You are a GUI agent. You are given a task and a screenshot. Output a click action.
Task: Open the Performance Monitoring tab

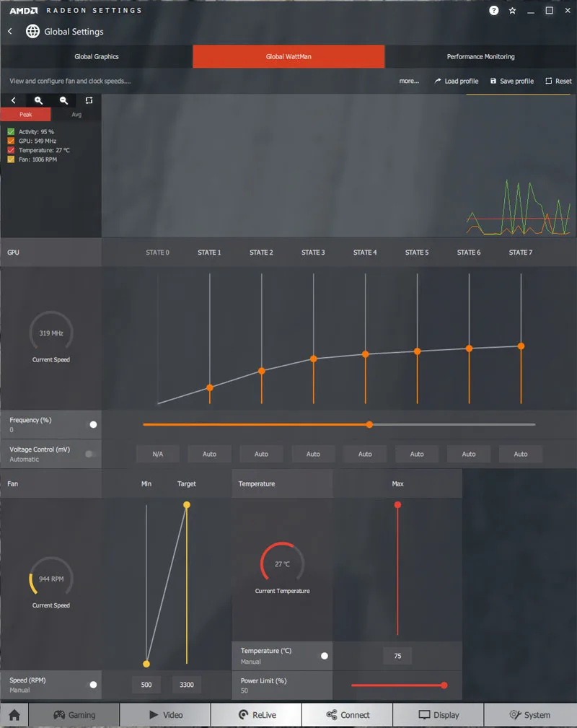(x=481, y=57)
